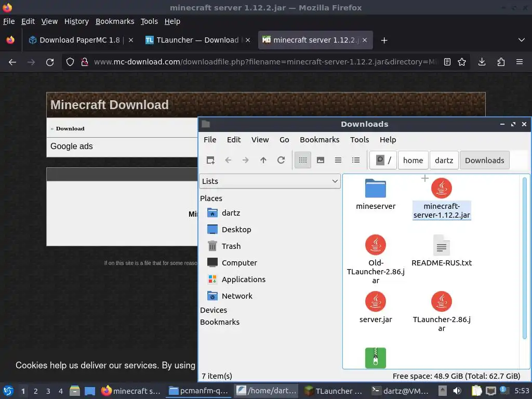Click the volume speaker tray icon
This screenshot has width=532, height=399.
tap(457, 391)
